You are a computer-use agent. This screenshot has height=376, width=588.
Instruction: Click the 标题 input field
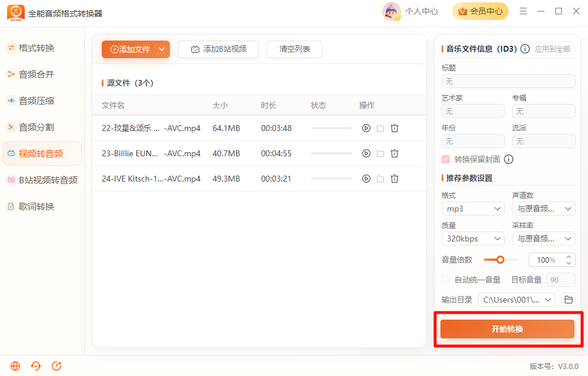509,81
